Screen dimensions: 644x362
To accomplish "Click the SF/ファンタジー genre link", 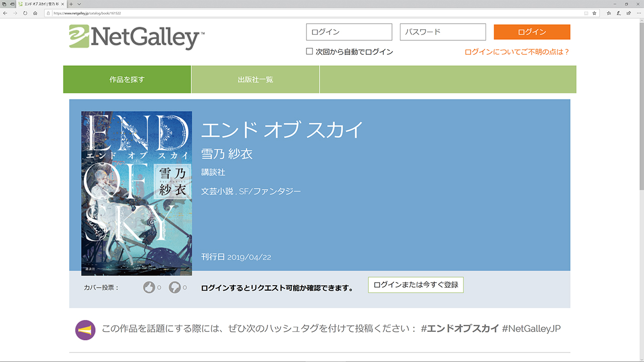I will click(x=270, y=191).
